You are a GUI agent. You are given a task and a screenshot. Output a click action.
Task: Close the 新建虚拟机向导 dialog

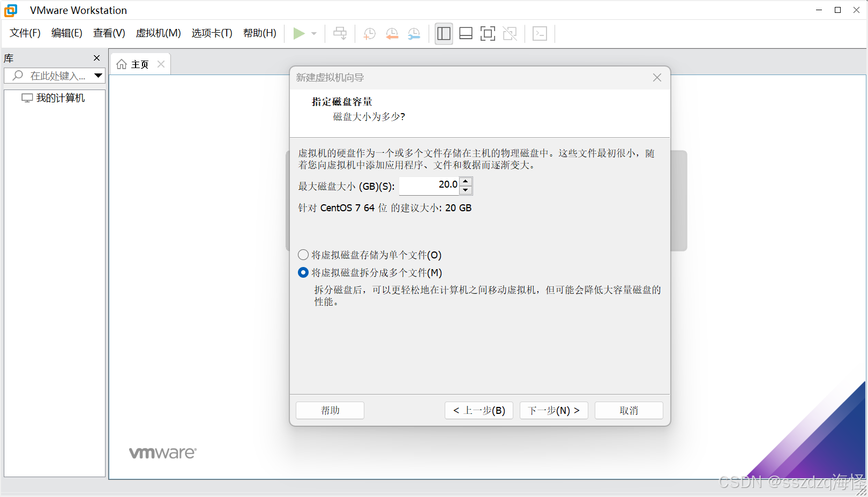pyautogui.click(x=657, y=78)
